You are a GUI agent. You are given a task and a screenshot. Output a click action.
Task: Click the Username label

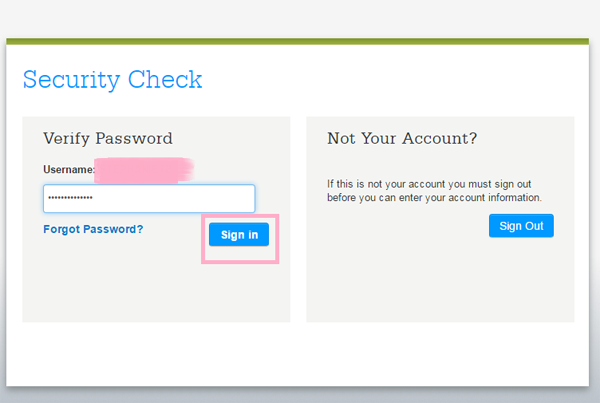pyautogui.click(x=69, y=170)
